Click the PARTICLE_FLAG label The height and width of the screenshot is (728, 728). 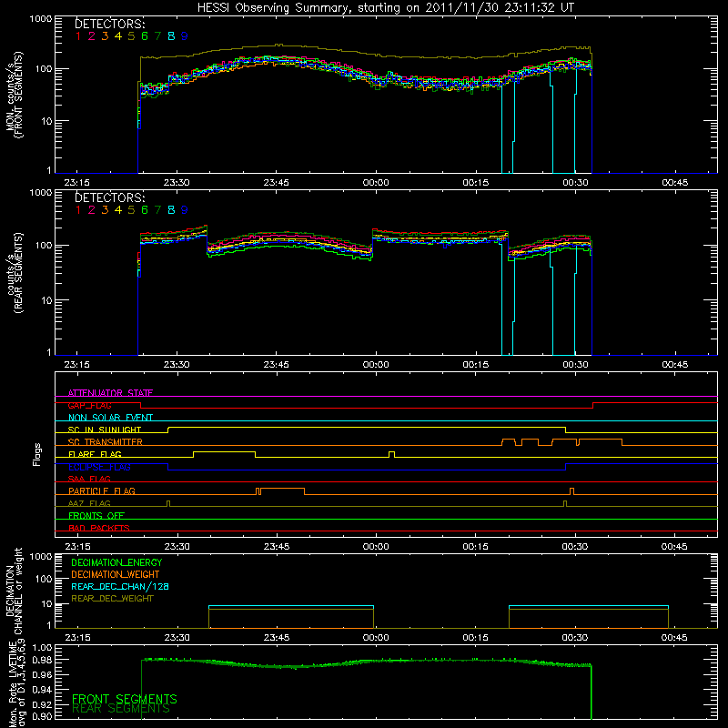(x=102, y=491)
